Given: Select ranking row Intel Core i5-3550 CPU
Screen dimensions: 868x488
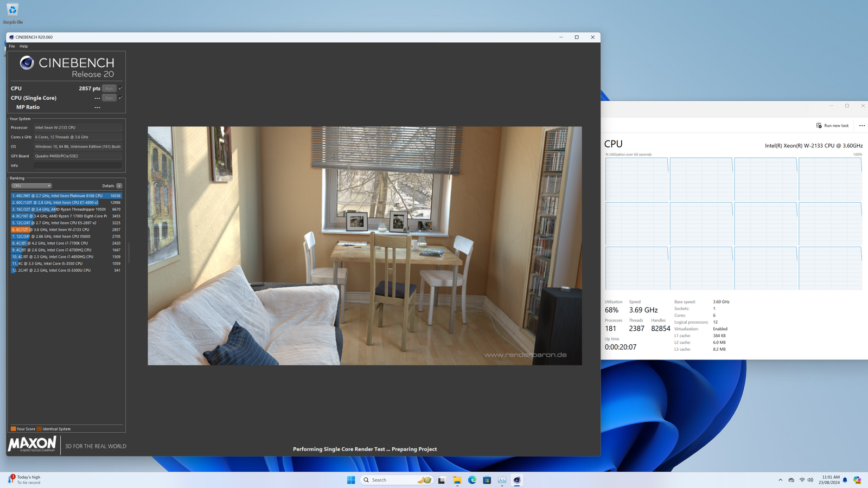Looking at the screenshot, I should tap(66, 264).
